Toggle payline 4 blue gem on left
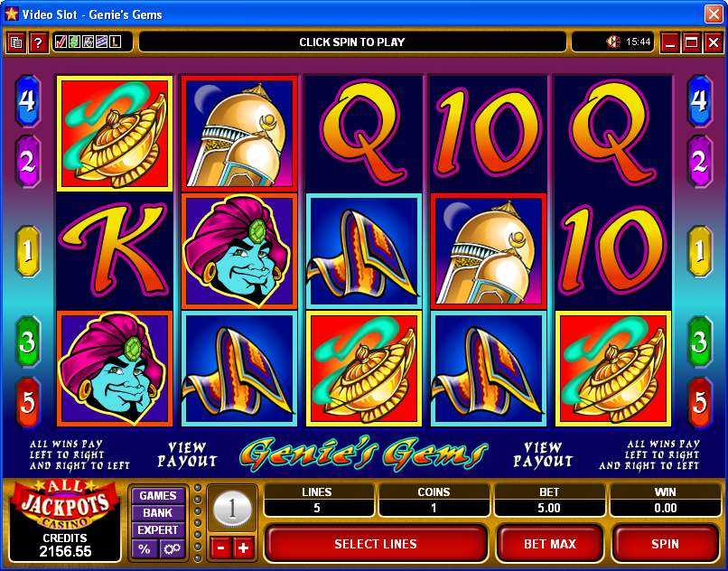Screen dimensions: 728x571 [27, 101]
